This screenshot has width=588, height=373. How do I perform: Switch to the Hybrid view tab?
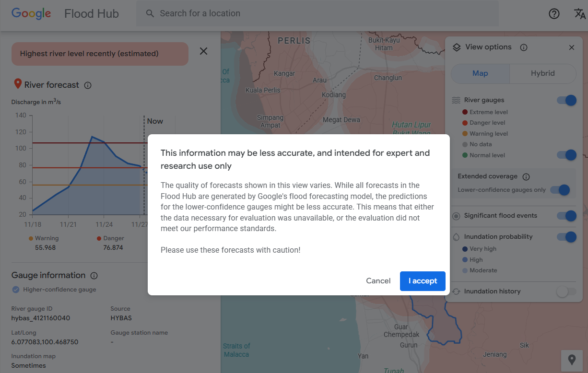[x=542, y=73]
